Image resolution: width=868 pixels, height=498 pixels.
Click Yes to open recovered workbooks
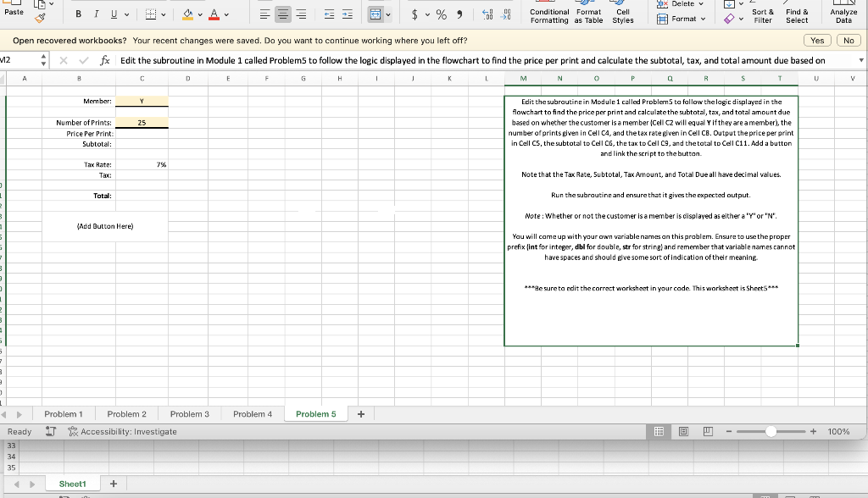click(x=815, y=40)
